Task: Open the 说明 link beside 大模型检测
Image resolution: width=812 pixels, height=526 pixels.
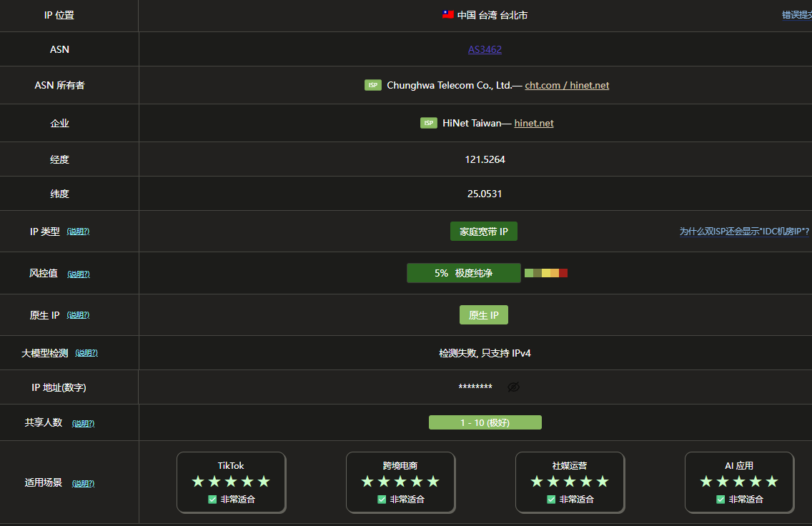Action: click(86, 352)
